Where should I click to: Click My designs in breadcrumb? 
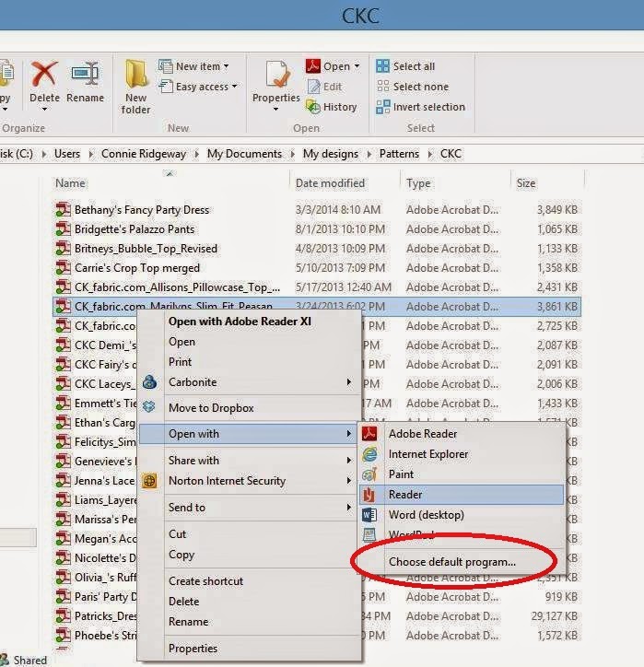coord(331,154)
